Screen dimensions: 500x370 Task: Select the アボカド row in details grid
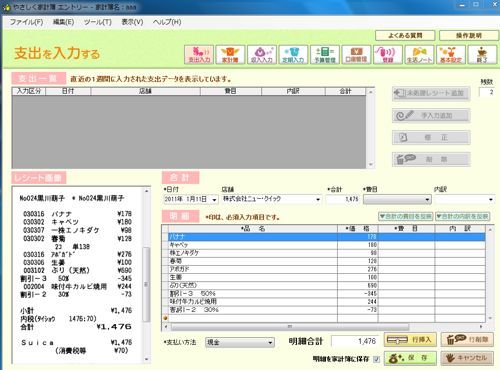[327, 269]
